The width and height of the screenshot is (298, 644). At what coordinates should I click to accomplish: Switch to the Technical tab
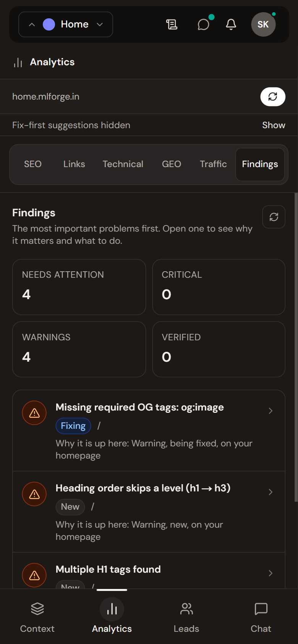[x=123, y=164]
